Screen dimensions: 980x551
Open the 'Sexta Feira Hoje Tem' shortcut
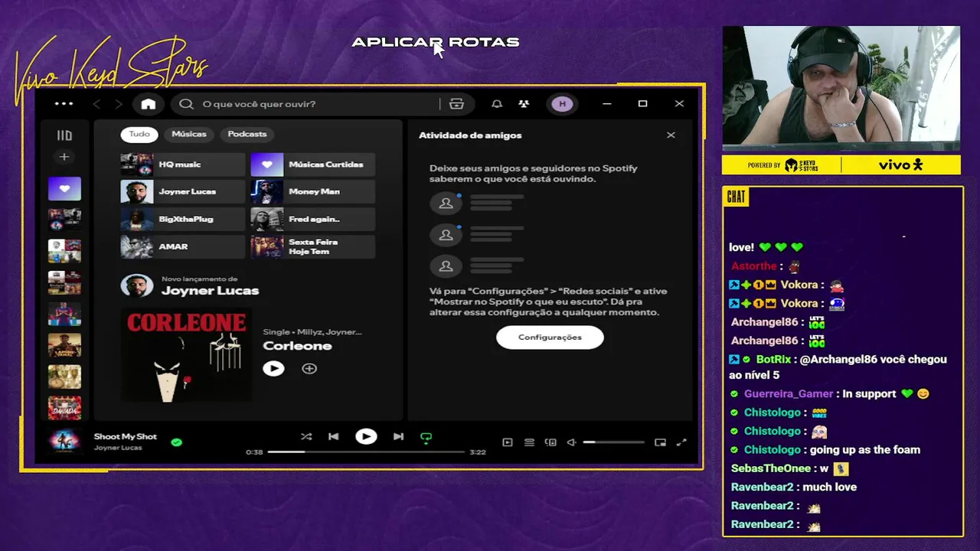313,247
